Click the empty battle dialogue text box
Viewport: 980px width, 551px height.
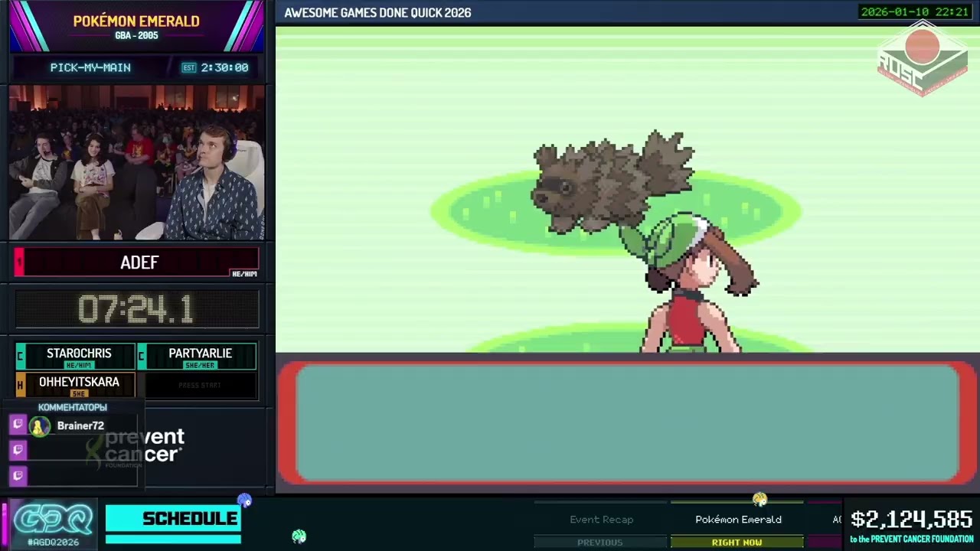coord(626,423)
